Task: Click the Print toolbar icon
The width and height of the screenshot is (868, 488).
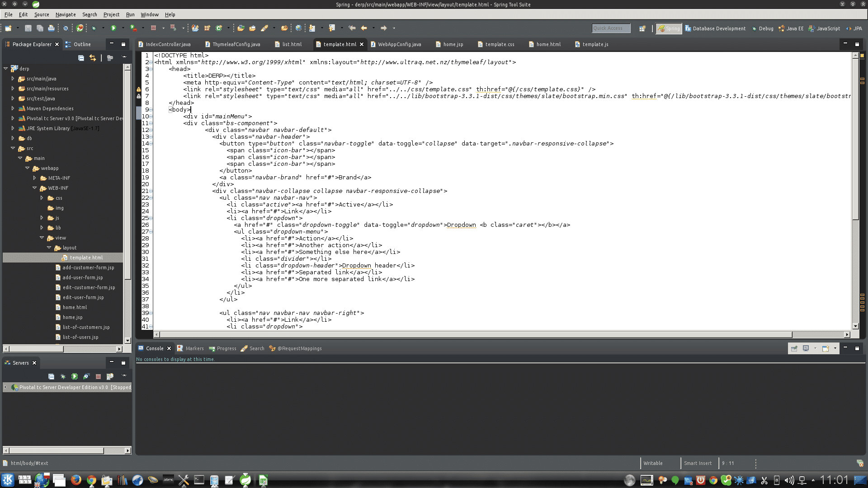Action: pyautogui.click(x=51, y=28)
